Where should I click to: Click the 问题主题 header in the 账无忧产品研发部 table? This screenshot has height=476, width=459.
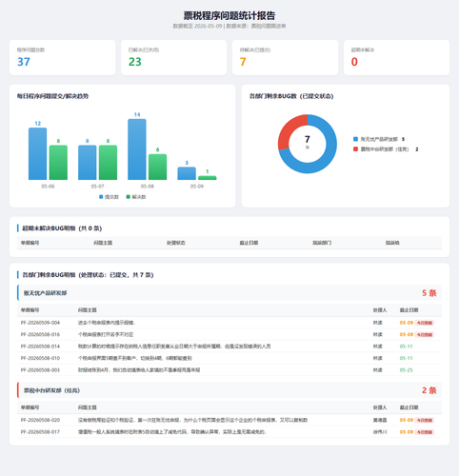(x=88, y=310)
